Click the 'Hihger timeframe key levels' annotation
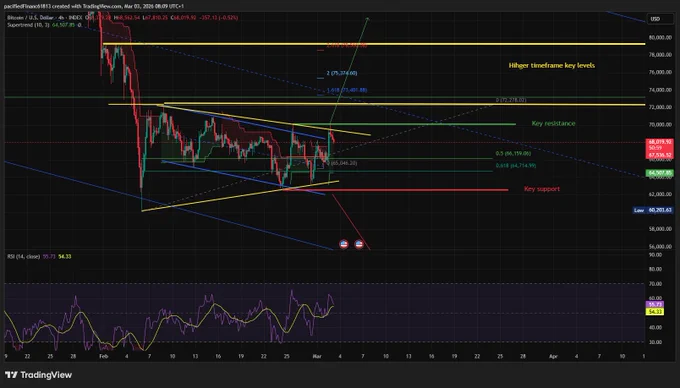This screenshot has width=680, height=388. click(552, 65)
